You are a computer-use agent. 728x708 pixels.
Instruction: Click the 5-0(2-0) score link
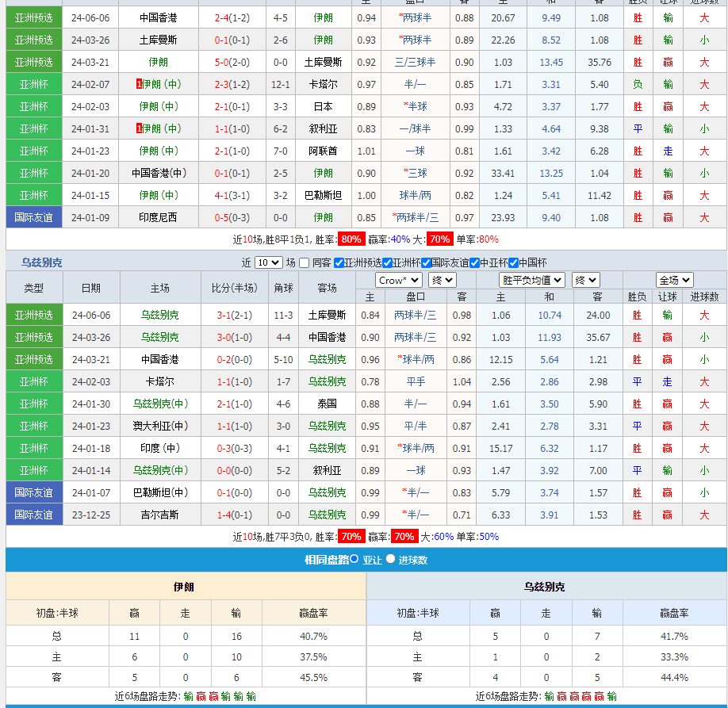coord(232,62)
